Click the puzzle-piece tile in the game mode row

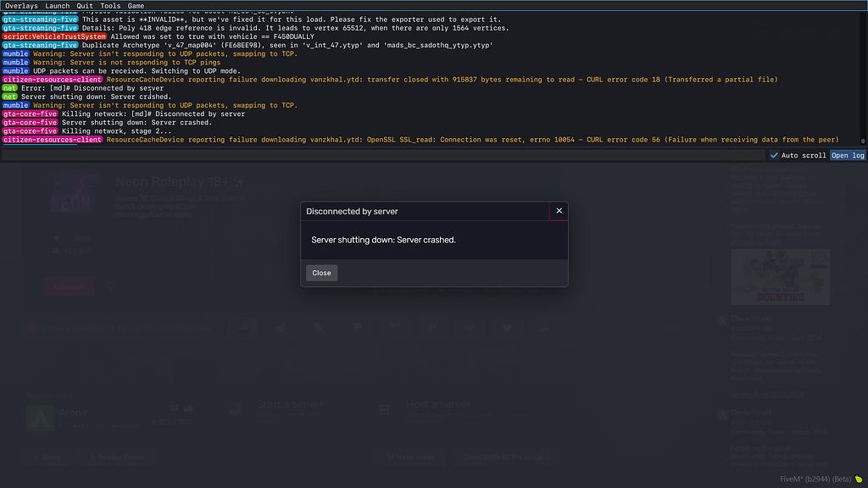pos(281,328)
